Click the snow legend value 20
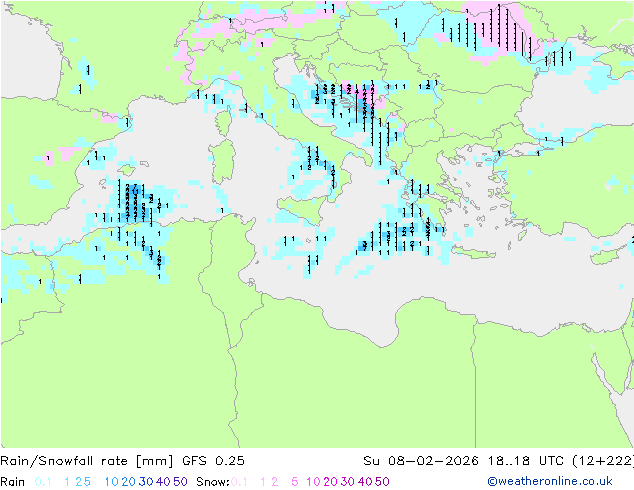Viewport: 634px width, 490px height. [x=330, y=482]
